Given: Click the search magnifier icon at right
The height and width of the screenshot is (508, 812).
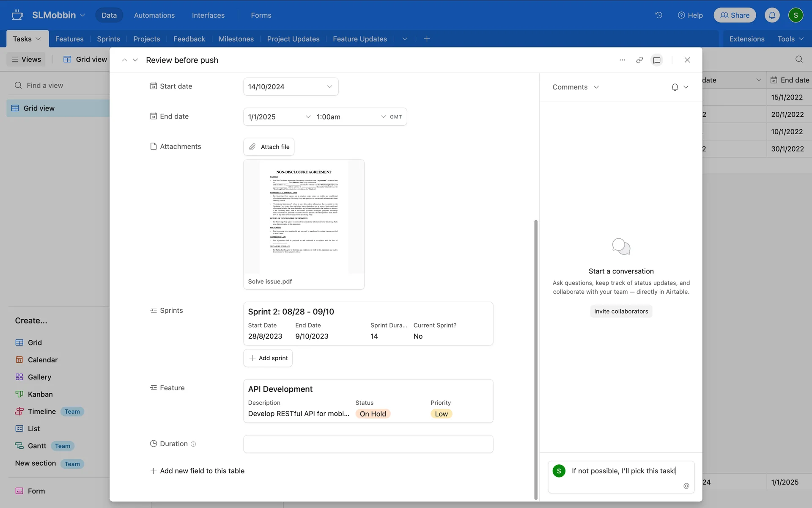Looking at the screenshot, I should [799, 59].
